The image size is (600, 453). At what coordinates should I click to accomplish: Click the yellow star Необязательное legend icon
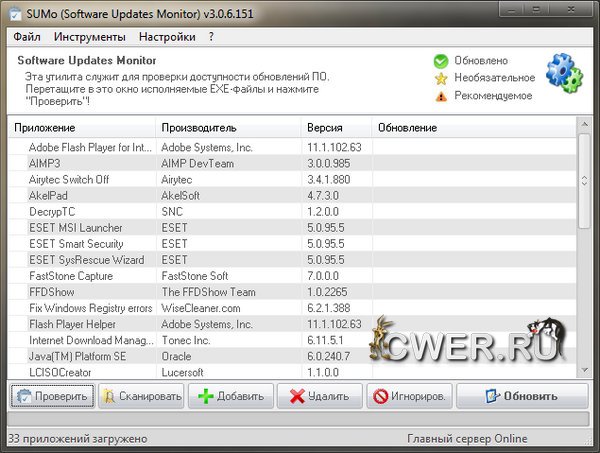pos(440,78)
